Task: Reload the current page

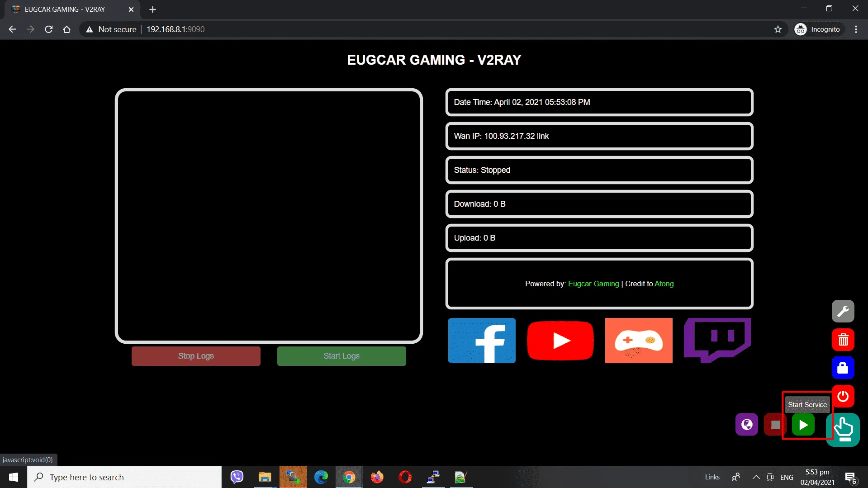Action: 48,29
